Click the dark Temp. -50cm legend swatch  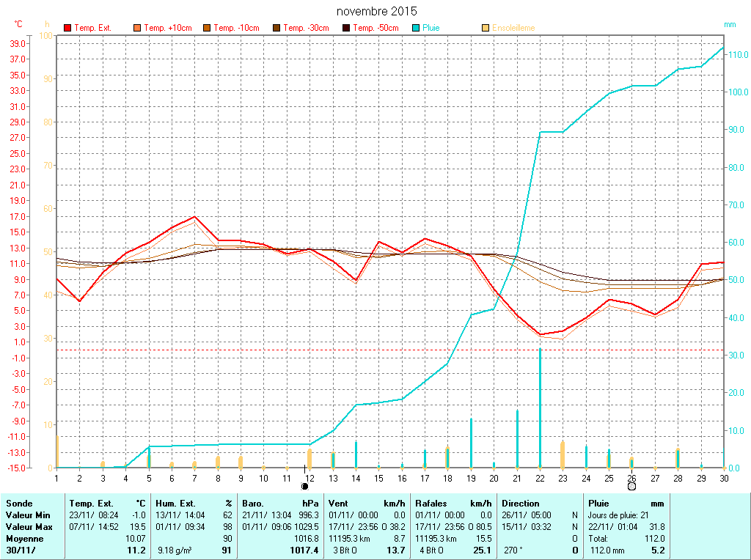(346, 28)
